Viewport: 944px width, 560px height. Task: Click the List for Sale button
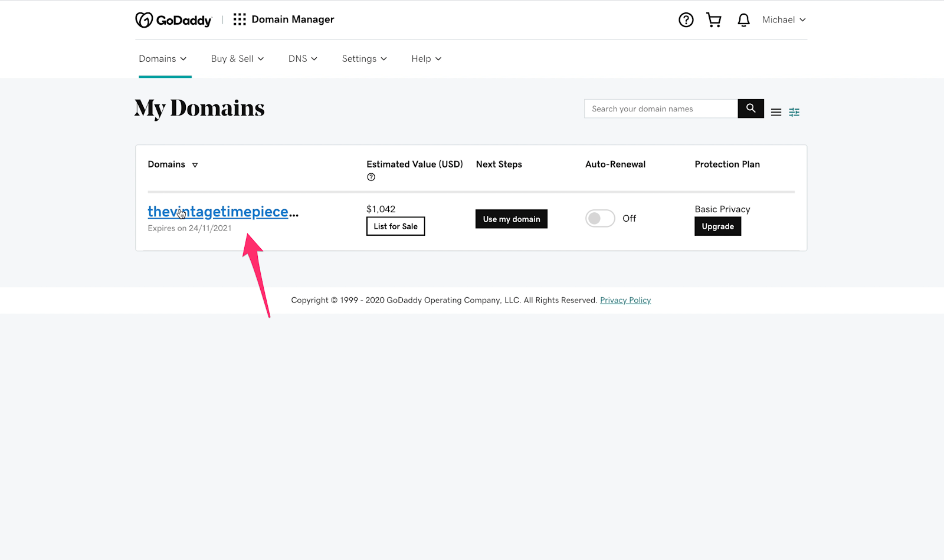(x=395, y=226)
